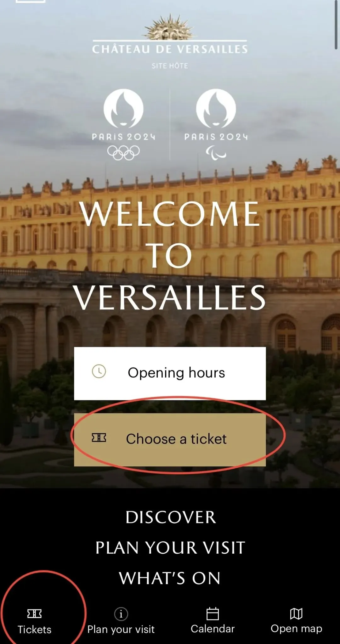Open the Opening hours button
The width and height of the screenshot is (340, 644).
pyautogui.click(x=170, y=373)
